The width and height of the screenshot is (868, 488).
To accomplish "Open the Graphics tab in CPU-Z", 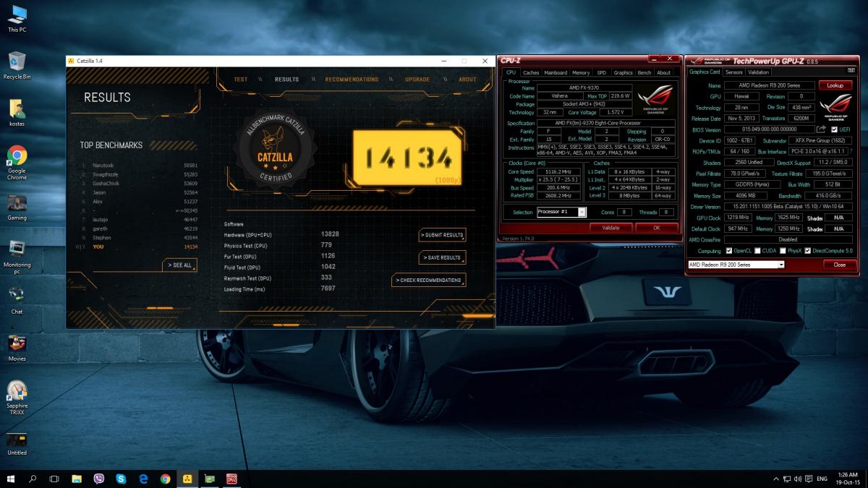I will coord(623,72).
